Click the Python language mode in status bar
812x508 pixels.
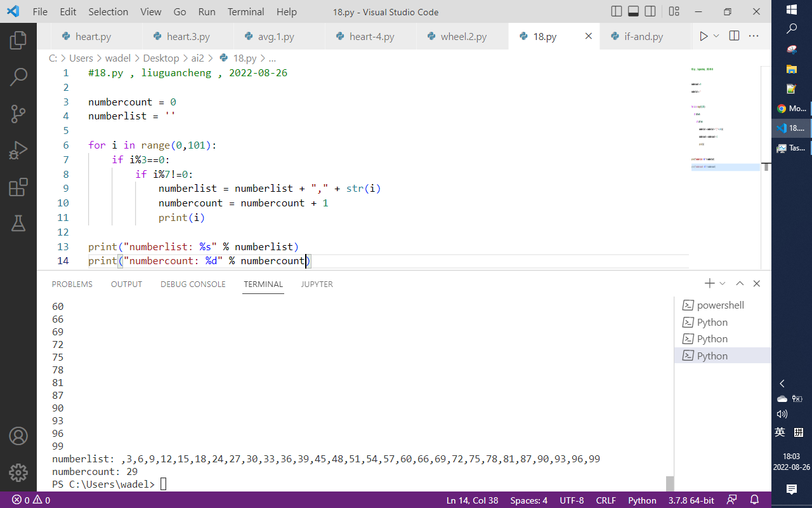[642, 500]
